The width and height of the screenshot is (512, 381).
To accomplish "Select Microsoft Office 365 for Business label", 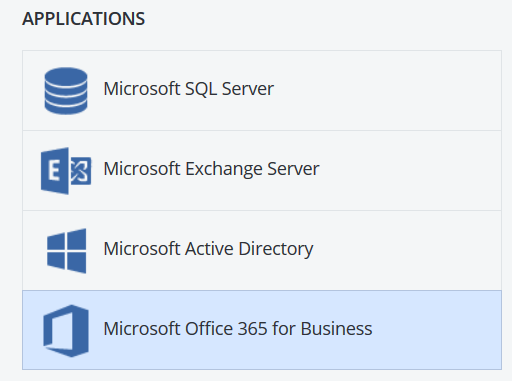I will (238, 329).
